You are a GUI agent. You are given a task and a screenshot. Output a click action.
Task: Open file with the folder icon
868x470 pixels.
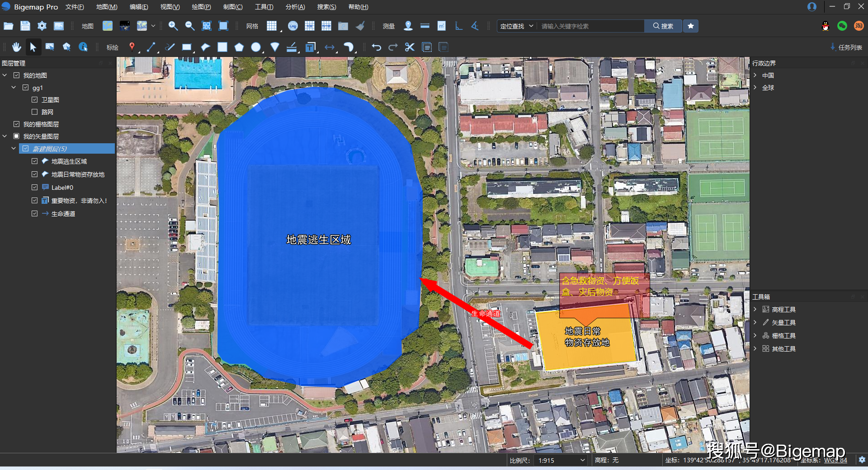click(x=8, y=26)
